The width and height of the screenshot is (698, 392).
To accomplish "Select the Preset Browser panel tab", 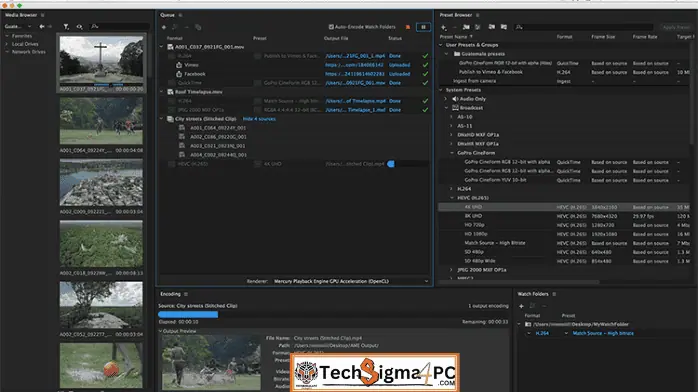I will 456,15.
